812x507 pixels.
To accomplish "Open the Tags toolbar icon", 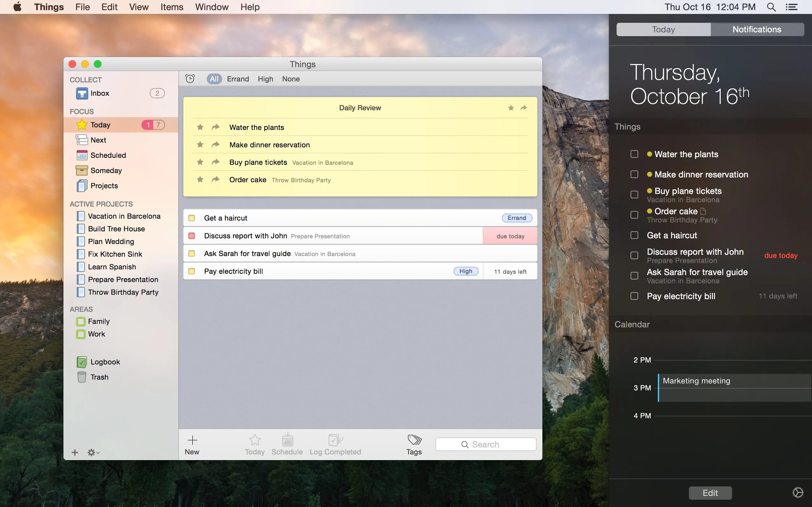I will pos(414,440).
